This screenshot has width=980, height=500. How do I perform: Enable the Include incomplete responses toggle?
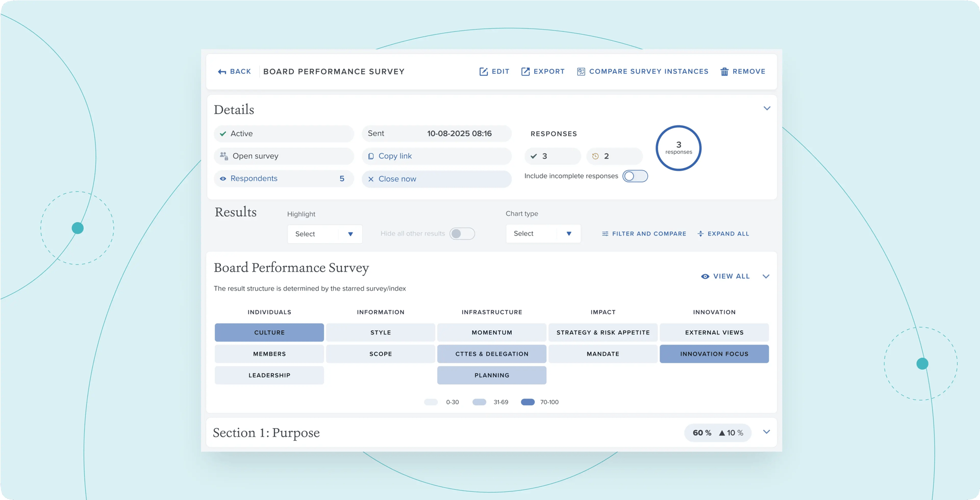(x=635, y=176)
